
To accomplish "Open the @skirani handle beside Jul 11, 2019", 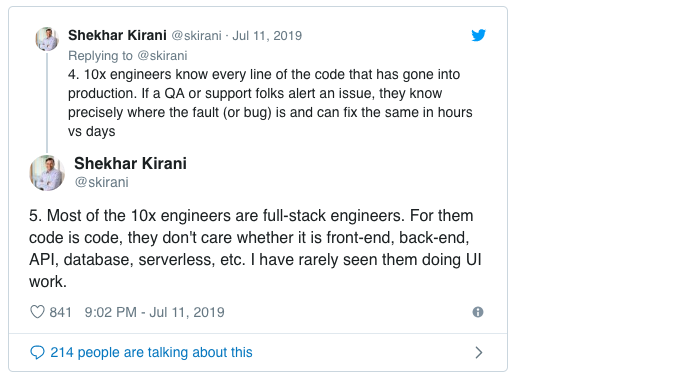I will 196,36.
